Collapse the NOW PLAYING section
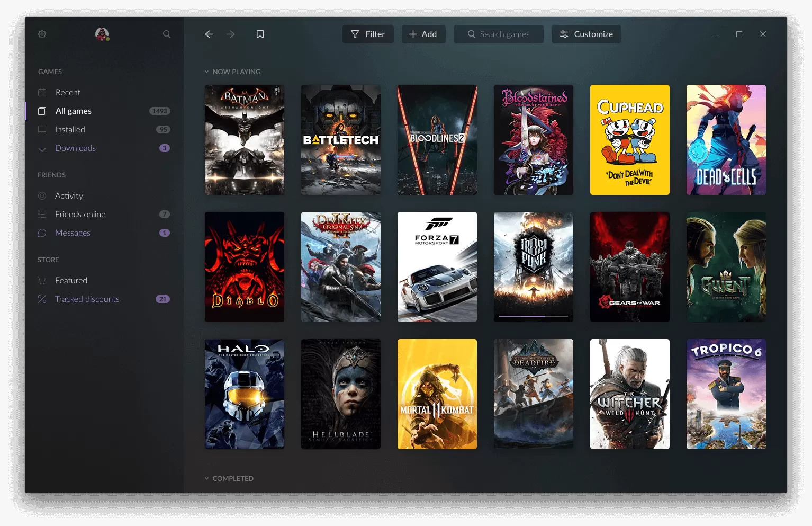The image size is (812, 526). [x=206, y=72]
